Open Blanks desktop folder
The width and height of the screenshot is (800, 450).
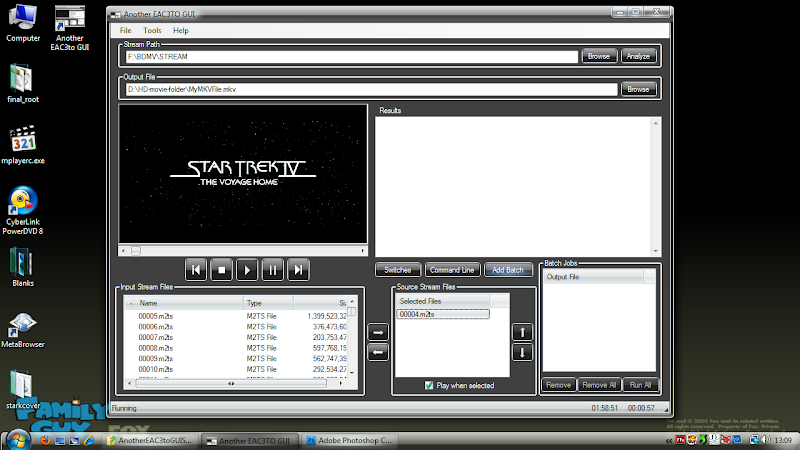click(x=23, y=267)
